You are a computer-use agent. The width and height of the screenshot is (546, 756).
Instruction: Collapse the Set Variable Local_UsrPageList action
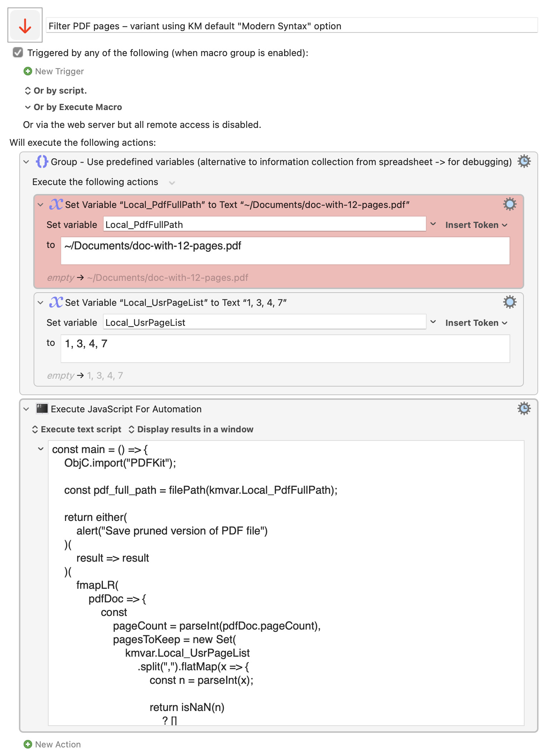[x=40, y=303]
